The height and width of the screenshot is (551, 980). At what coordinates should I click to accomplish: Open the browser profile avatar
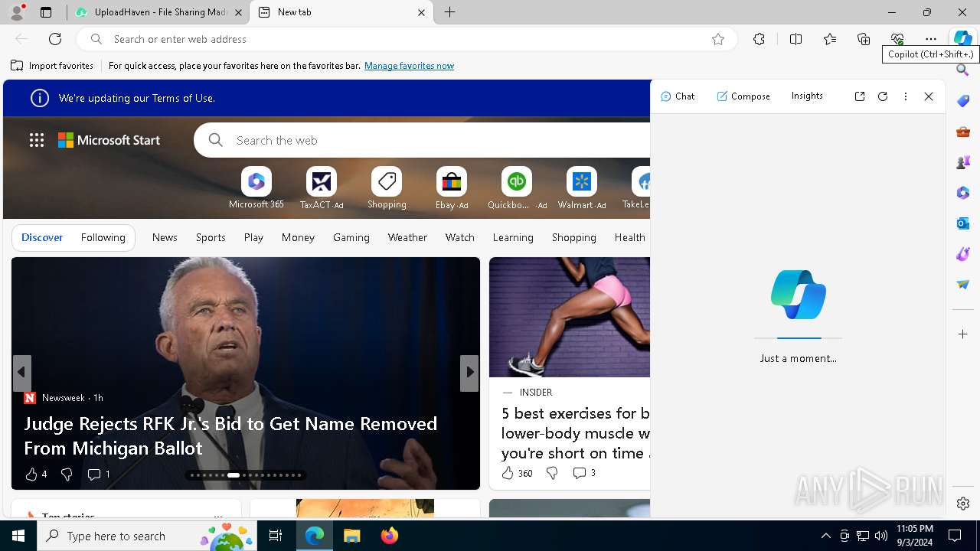pos(17,12)
